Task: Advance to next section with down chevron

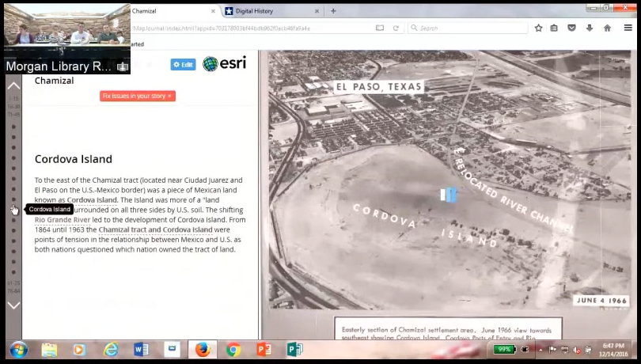Action: (x=13, y=305)
